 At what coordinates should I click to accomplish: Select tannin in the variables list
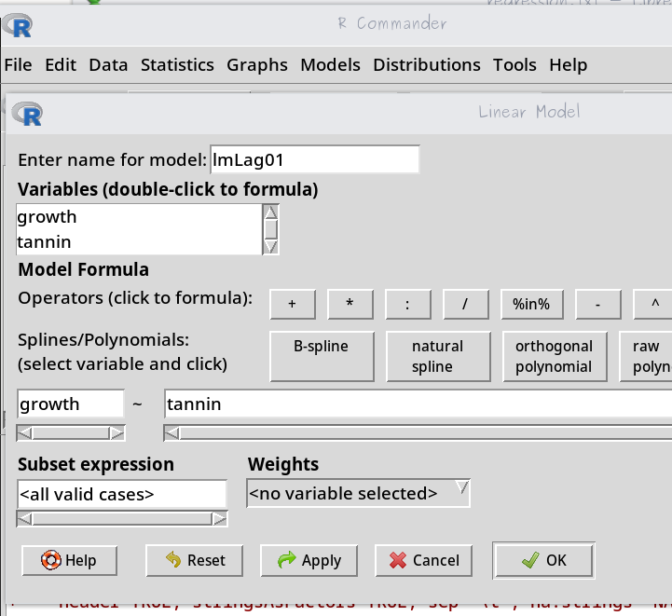pyautogui.click(x=45, y=242)
